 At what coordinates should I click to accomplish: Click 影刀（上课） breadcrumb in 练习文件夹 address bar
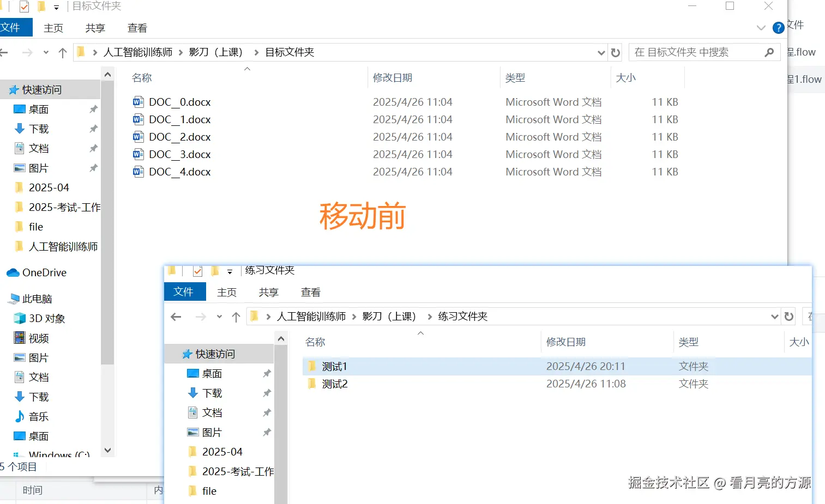389,317
